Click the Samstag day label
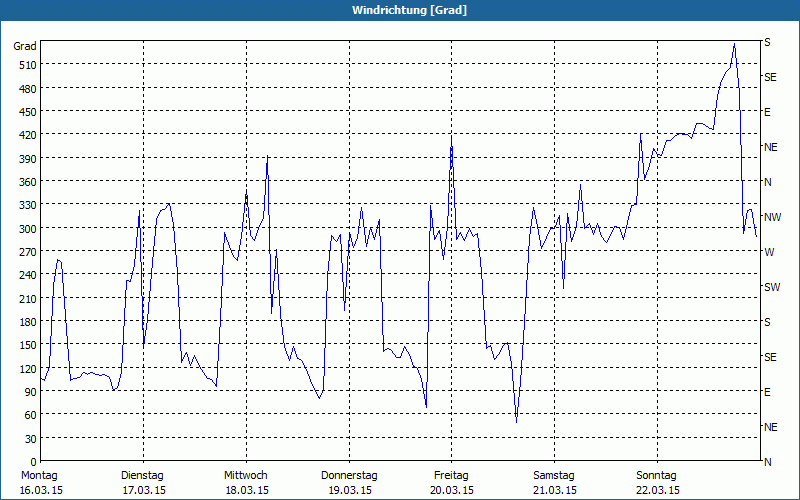 tap(554, 476)
